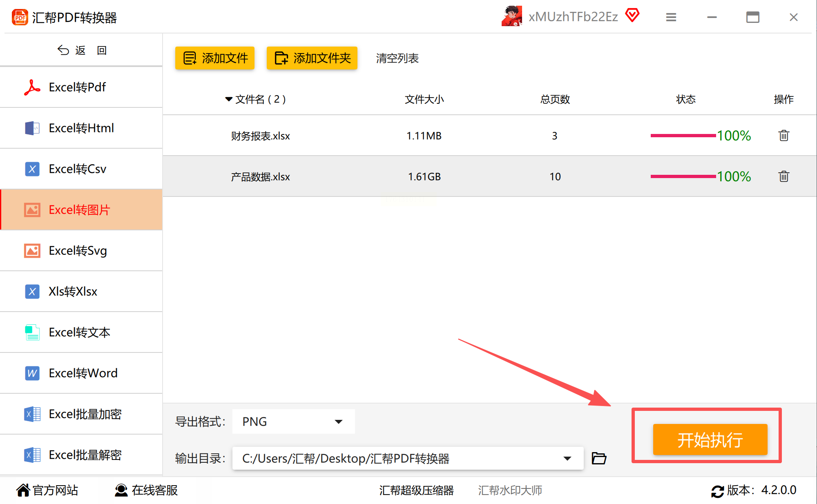Toggle sort arrow beside 文件名
The image size is (817, 504).
(228, 99)
